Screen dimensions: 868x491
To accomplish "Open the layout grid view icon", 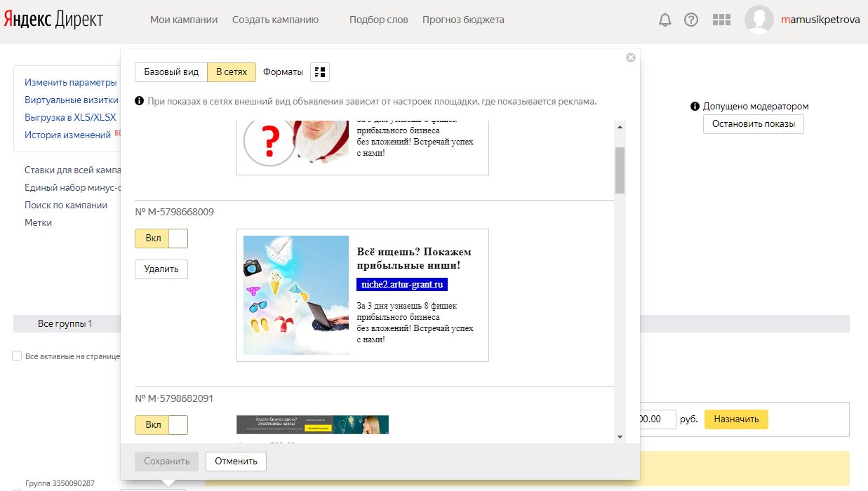I will tap(320, 72).
